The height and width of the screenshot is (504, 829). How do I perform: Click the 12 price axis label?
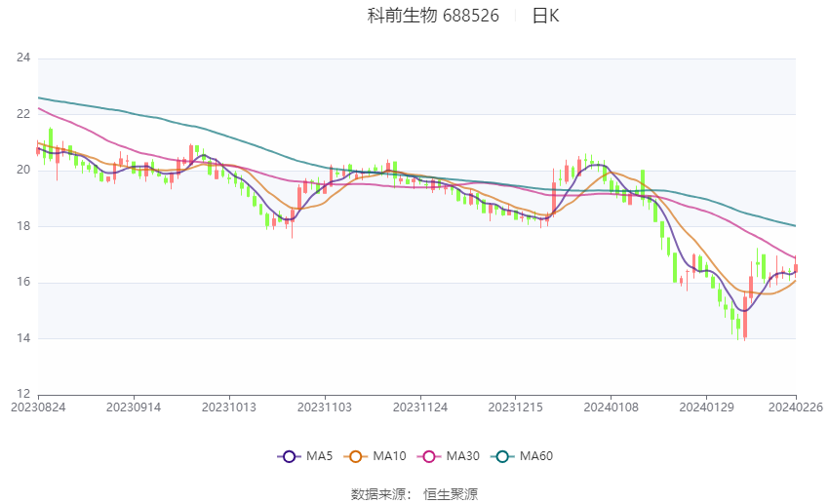click(x=23, y=394)
